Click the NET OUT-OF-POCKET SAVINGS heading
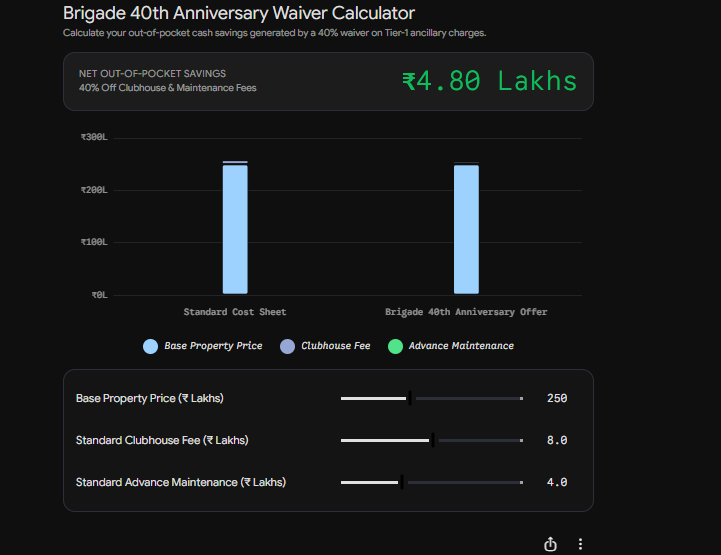The width and height of the screenshot is (721, 555). tap(152, 74)
